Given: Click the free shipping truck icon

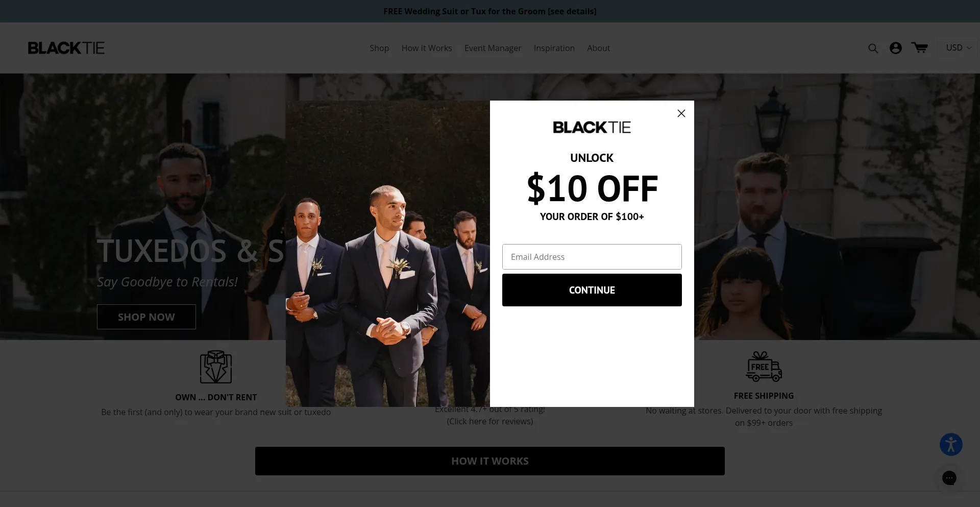Looking at the screenshot, I should click(764, 367).
